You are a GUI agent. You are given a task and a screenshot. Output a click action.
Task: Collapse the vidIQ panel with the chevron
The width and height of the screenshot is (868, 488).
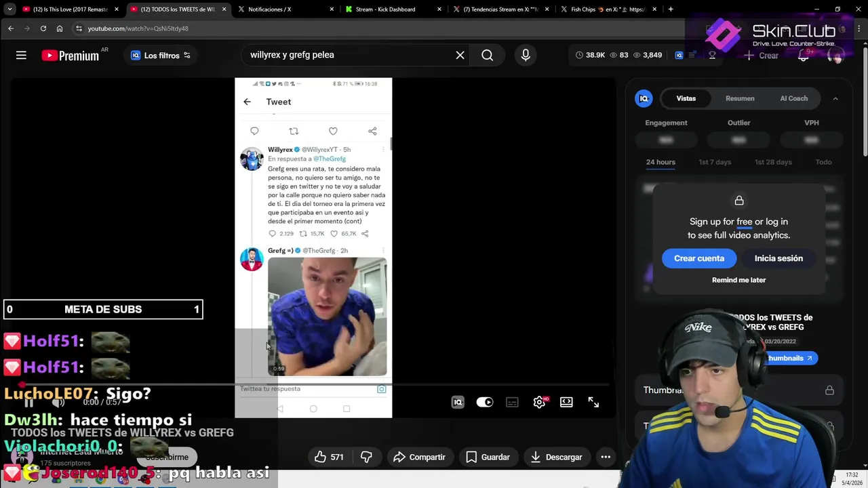(x=835, y=98)
